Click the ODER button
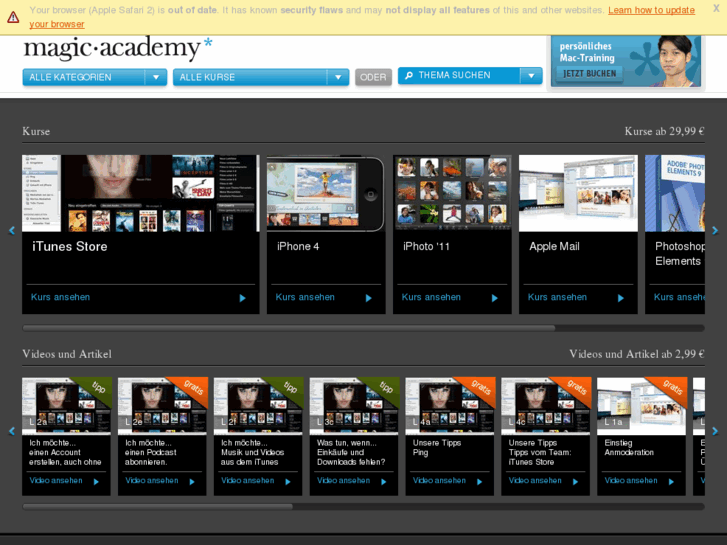 (373, 77)
